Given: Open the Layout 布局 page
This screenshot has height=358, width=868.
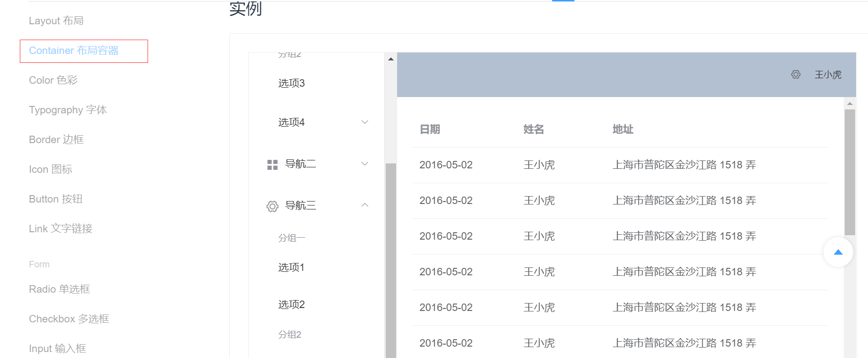Looking at the screenshot, I should (x=56, y=21).
